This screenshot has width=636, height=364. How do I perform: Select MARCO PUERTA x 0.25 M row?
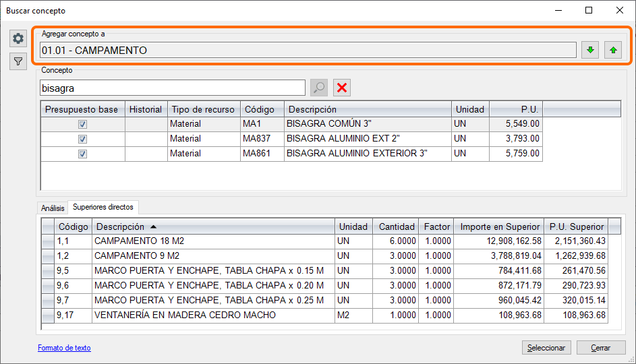[x=324, y=301]
